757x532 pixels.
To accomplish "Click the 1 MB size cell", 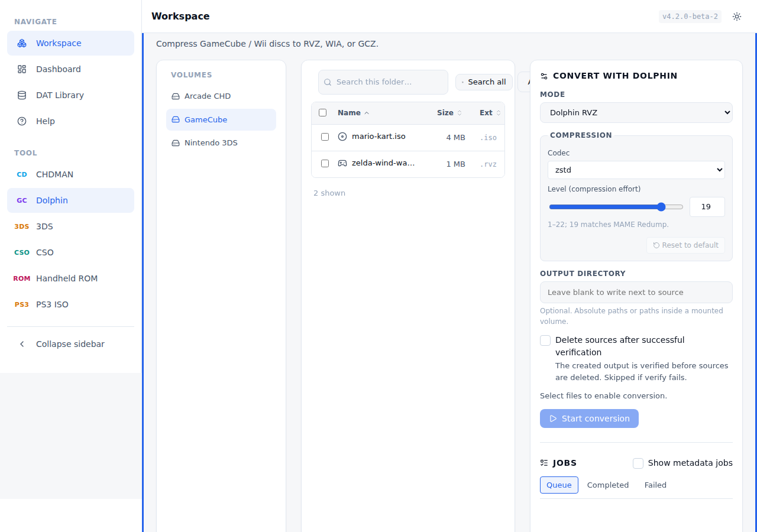I will (456, 164).
